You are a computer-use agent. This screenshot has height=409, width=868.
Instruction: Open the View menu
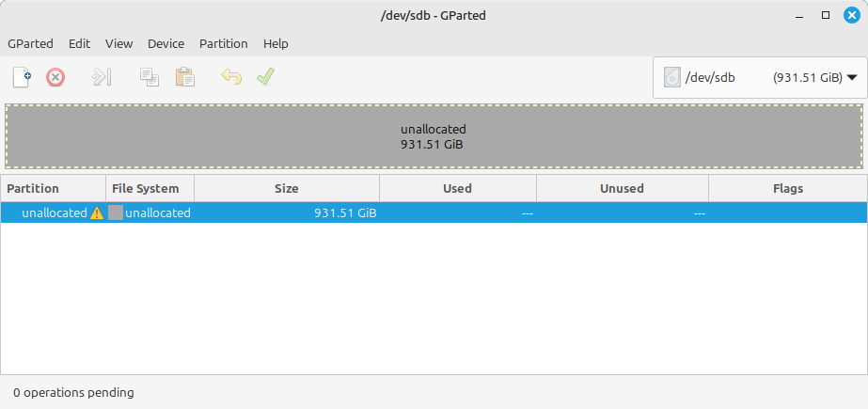click(119, 44)
